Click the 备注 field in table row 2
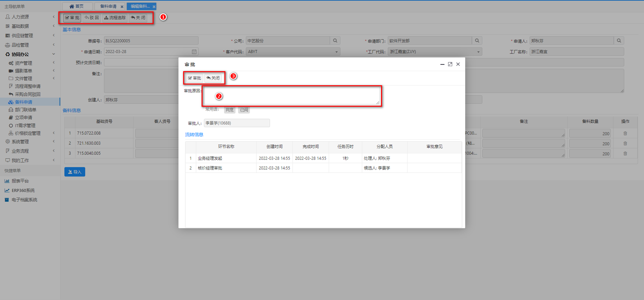The image size is (644, 300). (524, 144)
